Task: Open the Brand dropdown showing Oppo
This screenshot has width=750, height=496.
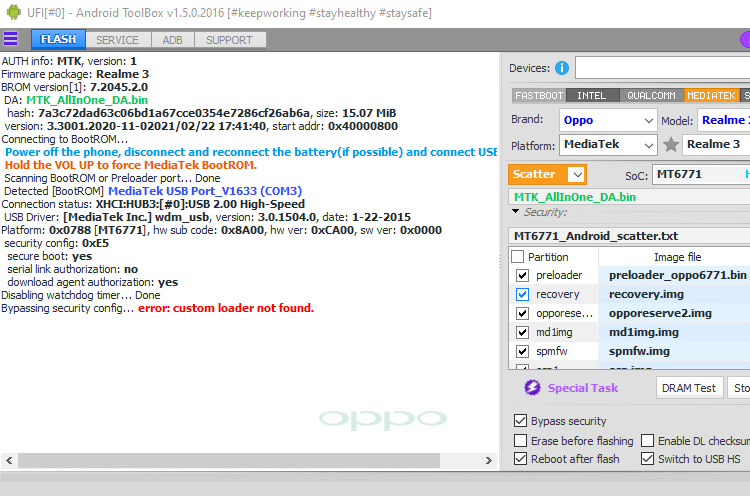Action: 607,120
